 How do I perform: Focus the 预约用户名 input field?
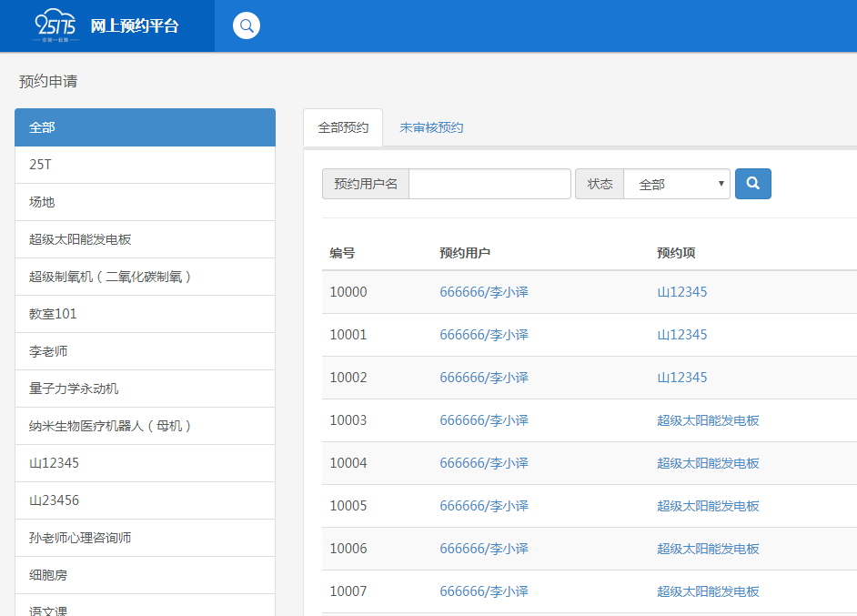(x=489, y=184)
